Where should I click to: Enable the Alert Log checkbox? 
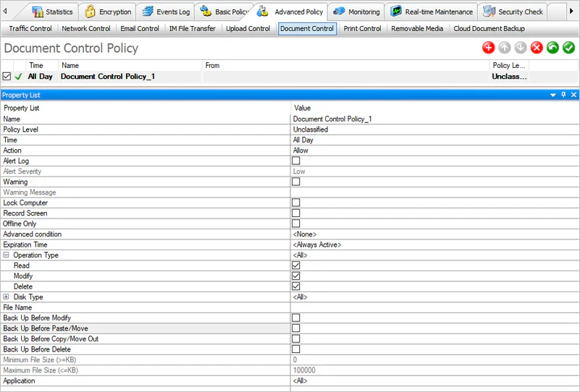coord(296,161)
